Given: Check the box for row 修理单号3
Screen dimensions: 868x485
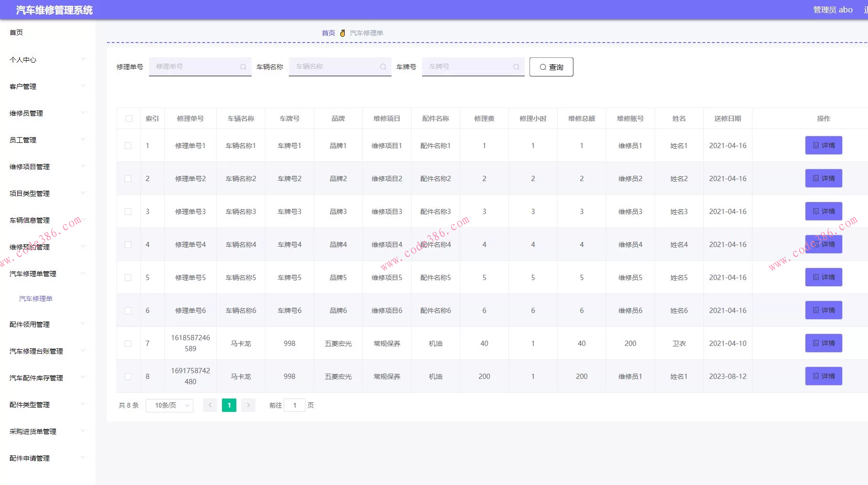Looking at the screenshot, I should (128, 212).
